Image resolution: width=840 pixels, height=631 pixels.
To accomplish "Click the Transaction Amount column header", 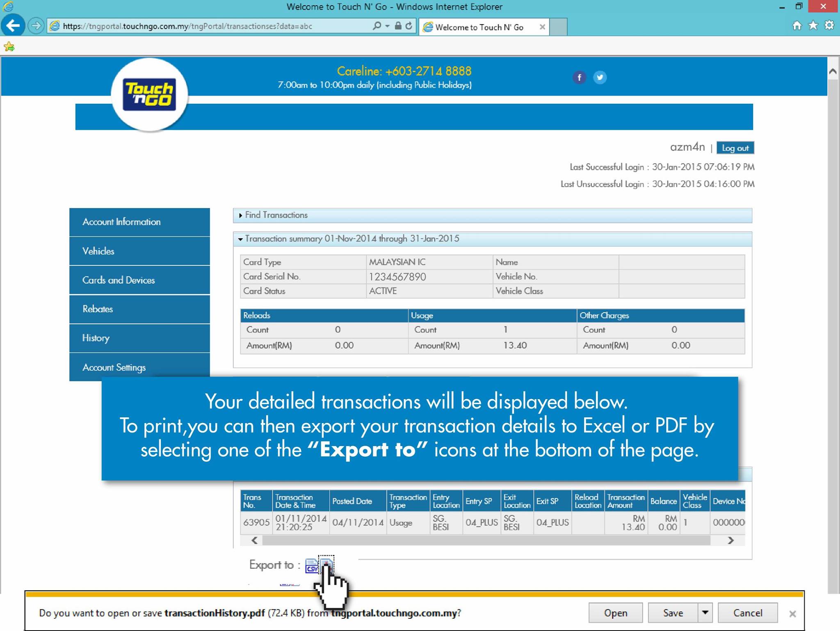I will (626, 501).
